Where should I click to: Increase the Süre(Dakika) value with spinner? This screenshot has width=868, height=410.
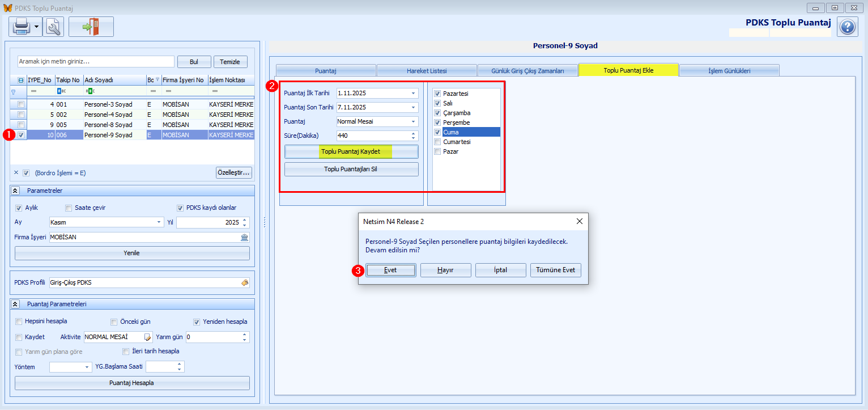[413, 133]
